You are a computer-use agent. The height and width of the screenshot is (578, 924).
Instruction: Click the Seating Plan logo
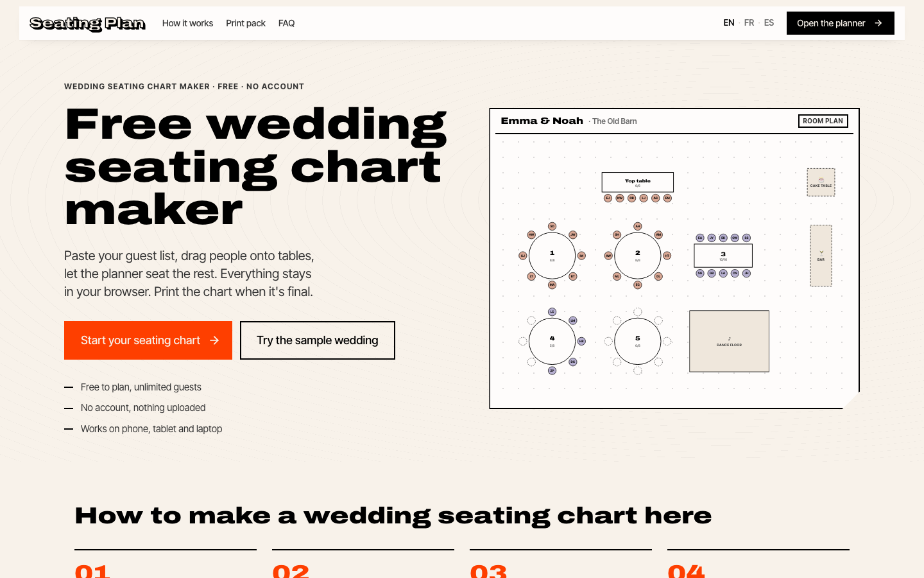coord(87,24)
